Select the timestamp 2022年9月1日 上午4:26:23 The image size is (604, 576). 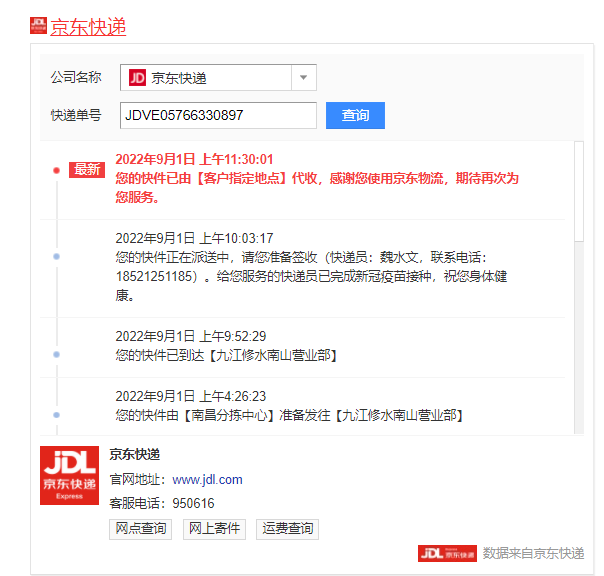[191, 396]
